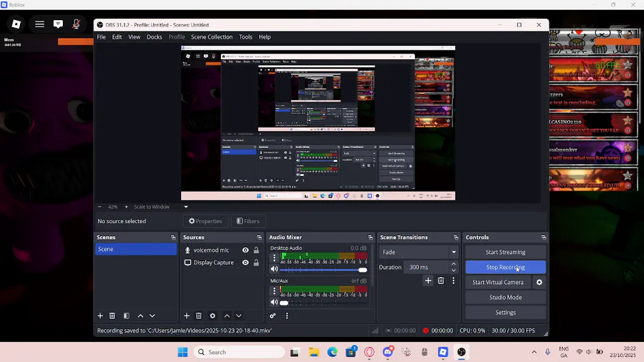Image resolution: width=644 pixels, height=362 pixels.
Task: Mute Desktop Audio speaker icon
Action: click(274, 269)
